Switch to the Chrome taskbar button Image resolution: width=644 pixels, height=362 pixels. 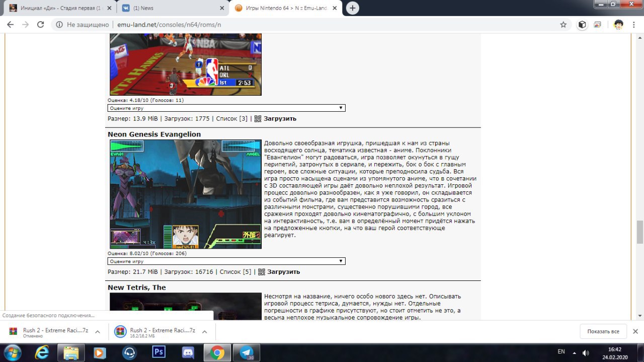tap(217, 352)
